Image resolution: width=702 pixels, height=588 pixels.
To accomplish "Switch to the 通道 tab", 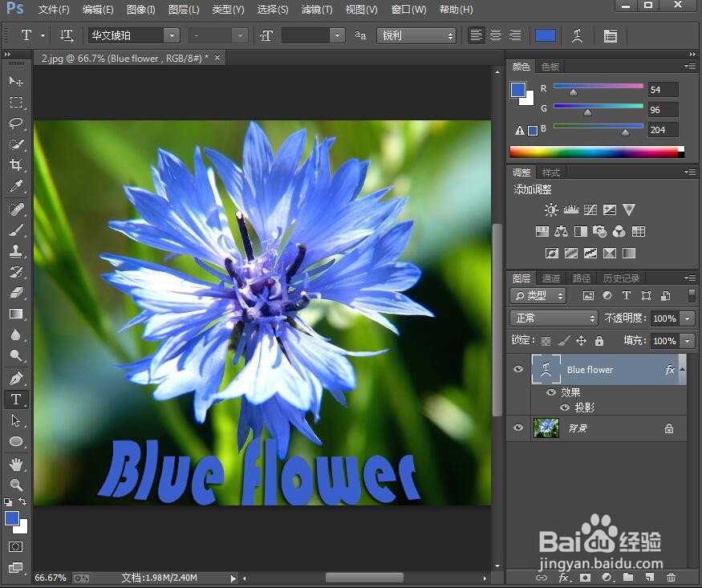I will click(x=550, y=278).
